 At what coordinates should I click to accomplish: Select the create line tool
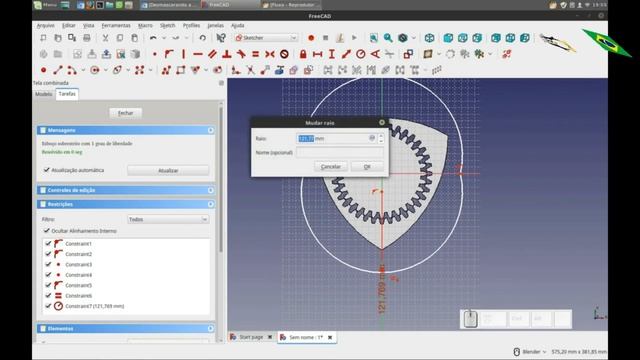pos(58,70)
